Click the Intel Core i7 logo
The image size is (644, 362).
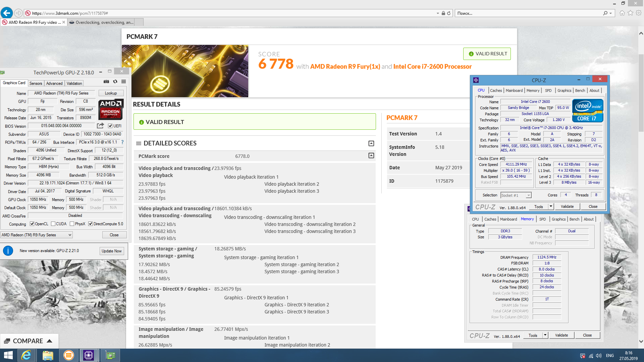[588, 111]
